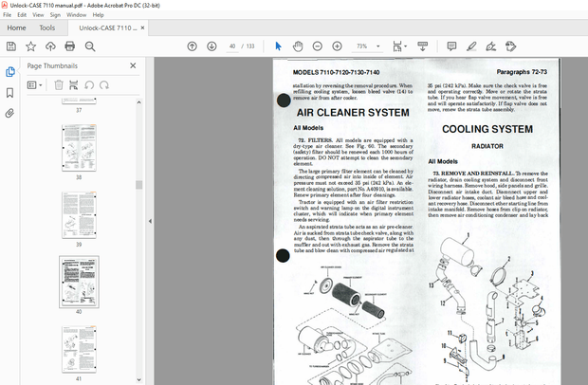Open the Fit page options icon
The height and width of the screenshot is (385, 588).
(x=397, y=46)
